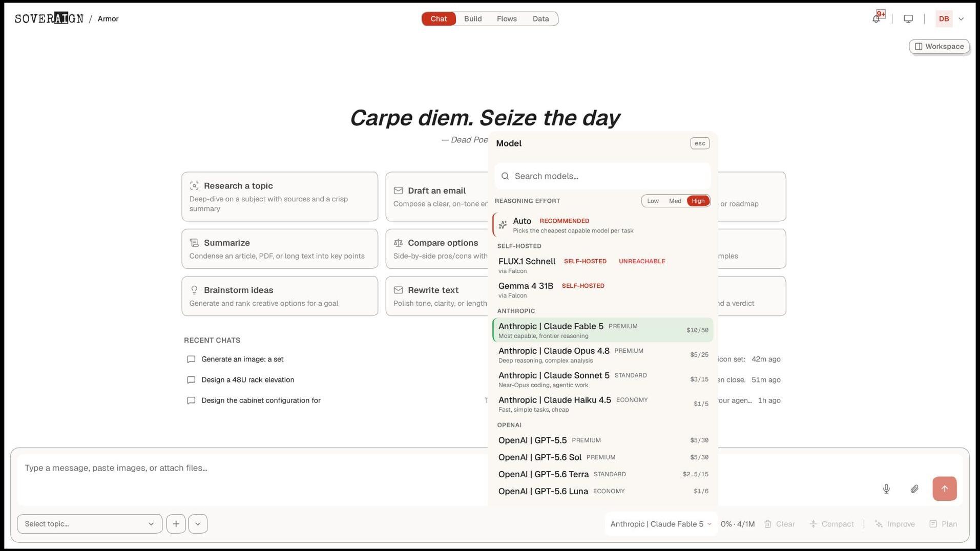
Task: Click the Draft an email envelope icon
Action: coord(398,190)
